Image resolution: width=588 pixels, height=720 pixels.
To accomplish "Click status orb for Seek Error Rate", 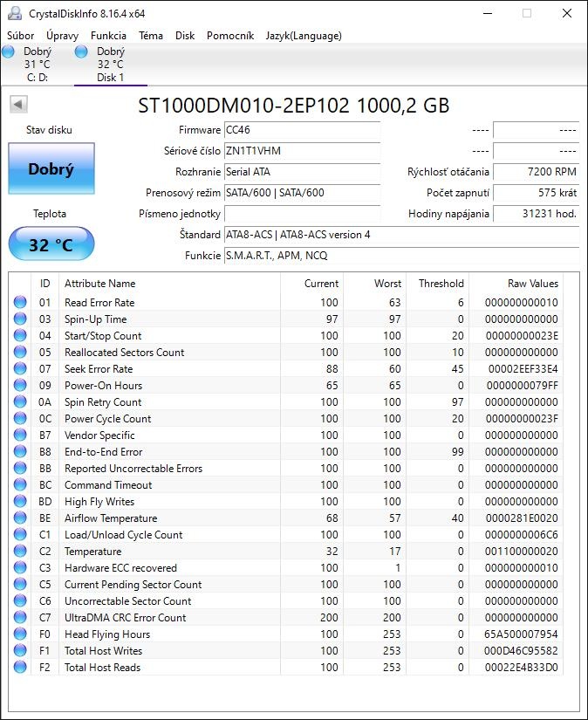I will click(x=20, y=368).
